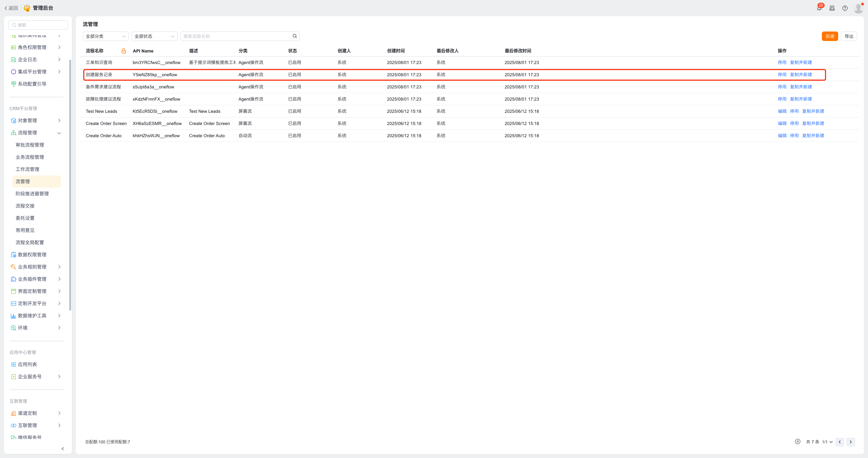Click 停用 link for 创建服务记录 row
This screenshot has height=458, width=868.
pos(782,75)
